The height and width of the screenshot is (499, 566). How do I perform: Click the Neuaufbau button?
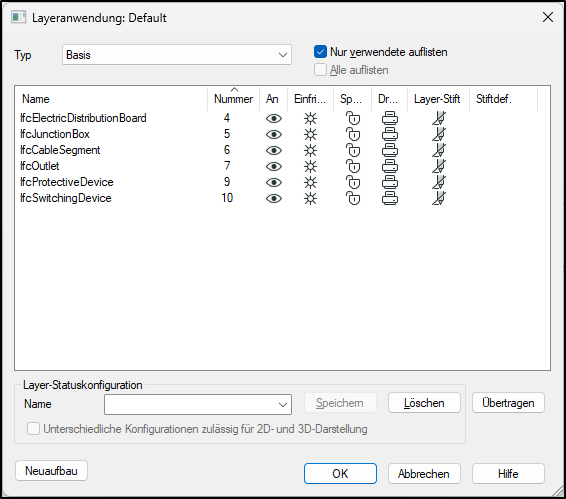(x=51, y=470)
